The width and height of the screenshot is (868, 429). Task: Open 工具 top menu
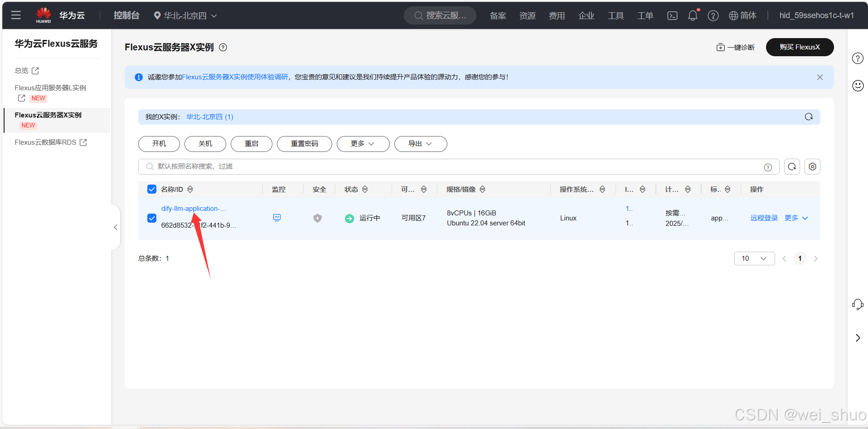[x=616, y=16]
